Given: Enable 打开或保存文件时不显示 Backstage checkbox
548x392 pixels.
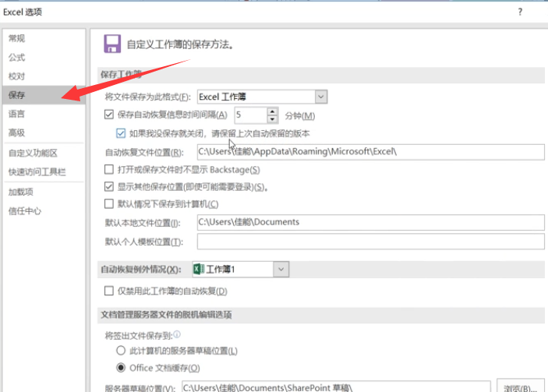Looking at the screenshot, I should pyautogui.click(x=109, y=169).
